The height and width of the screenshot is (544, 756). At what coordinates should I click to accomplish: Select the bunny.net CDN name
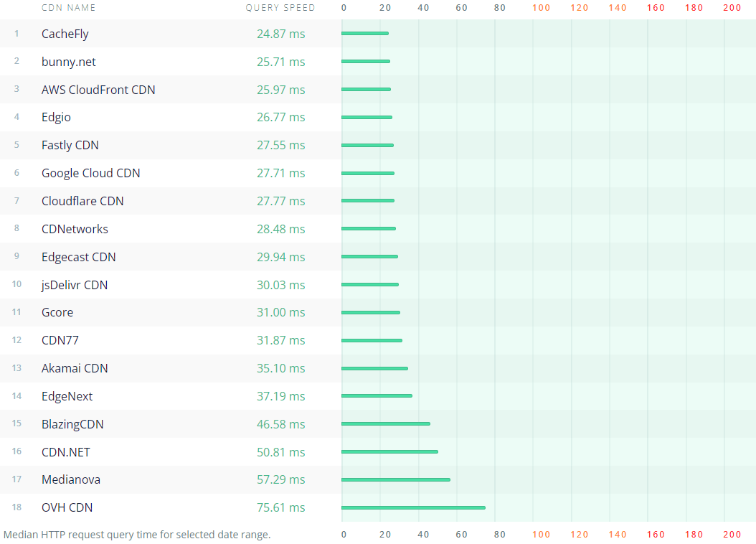68,62
